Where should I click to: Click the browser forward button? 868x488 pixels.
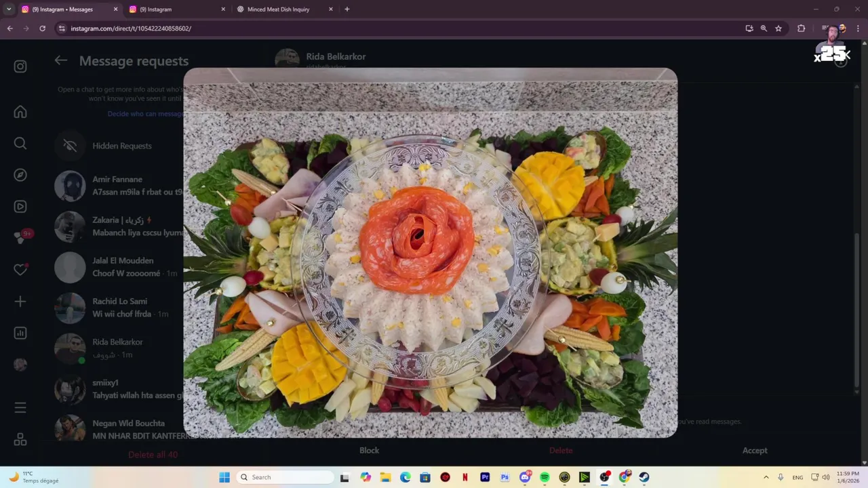[x=26, y=28]
